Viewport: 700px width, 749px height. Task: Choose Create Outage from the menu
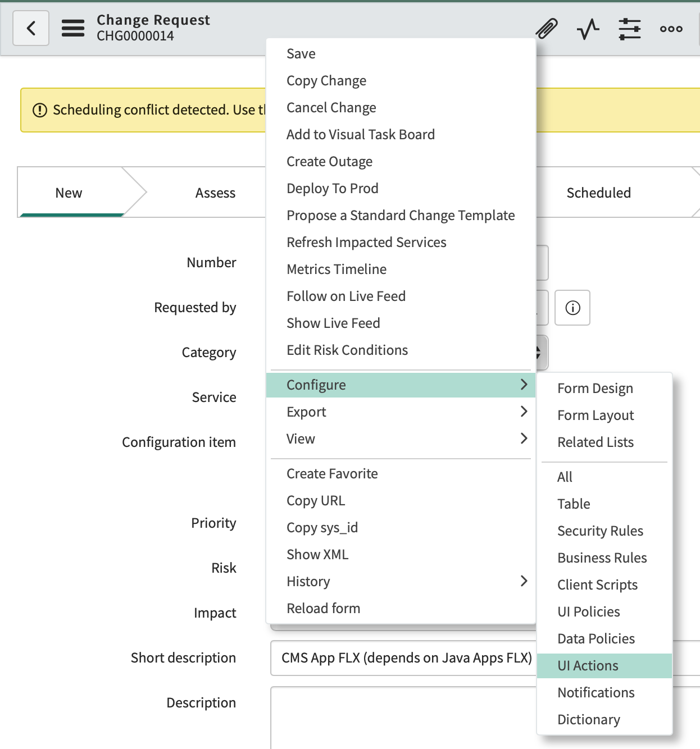pos(329,162)
